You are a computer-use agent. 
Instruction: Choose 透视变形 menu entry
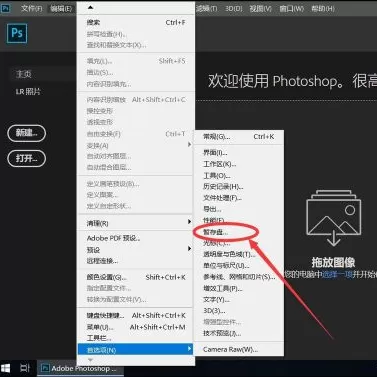pos(136,122)
